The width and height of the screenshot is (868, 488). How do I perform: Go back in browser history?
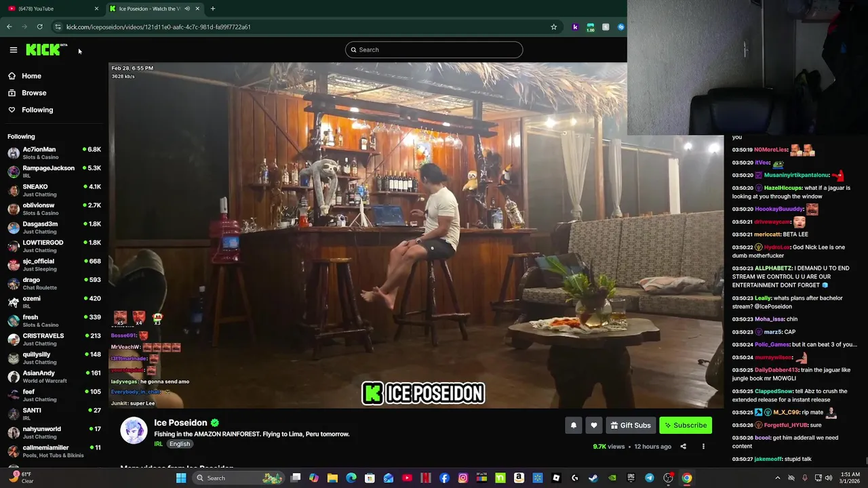point(9,27)
